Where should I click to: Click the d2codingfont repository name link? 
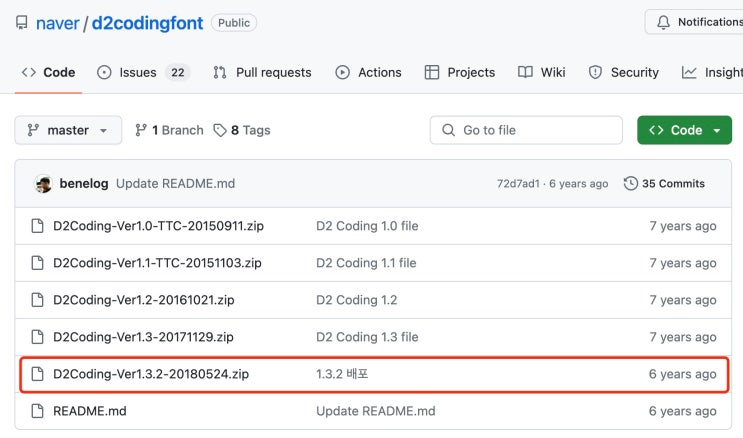(x=147, y=22)
